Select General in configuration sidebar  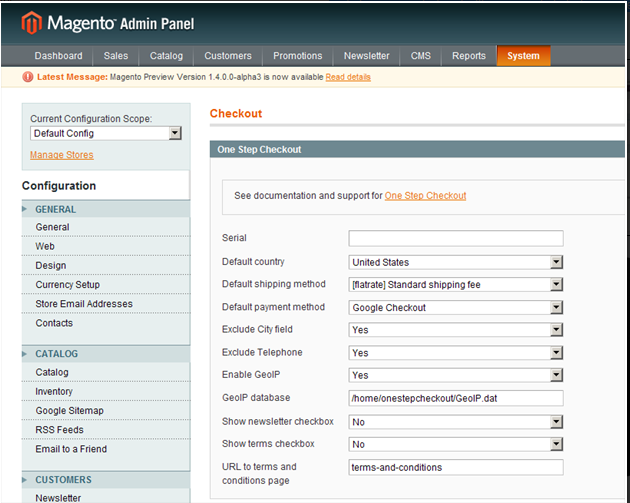(x=106, y=227)
